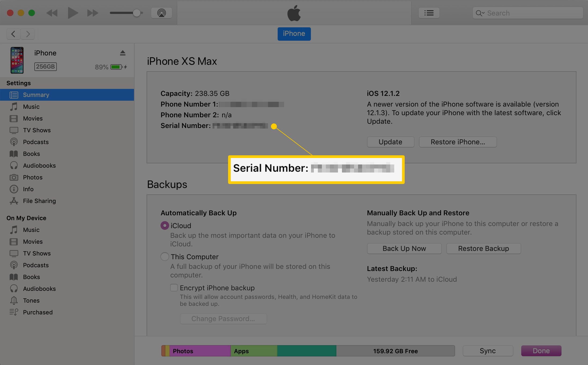The width and height of the screenshot is (588, 365).
Task: Click the blurred Serial Number value
Action: point(240,126)
